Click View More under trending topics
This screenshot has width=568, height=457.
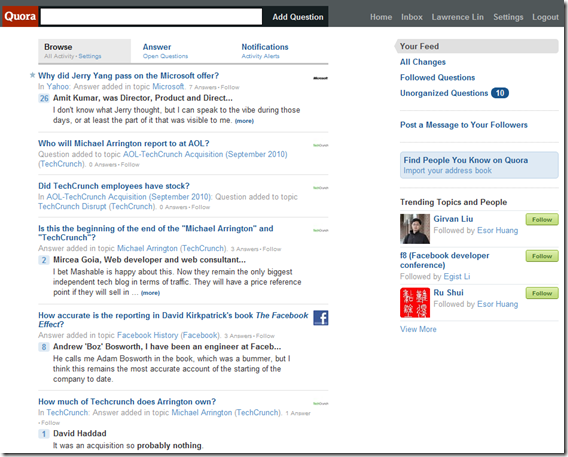click(418, 329)
